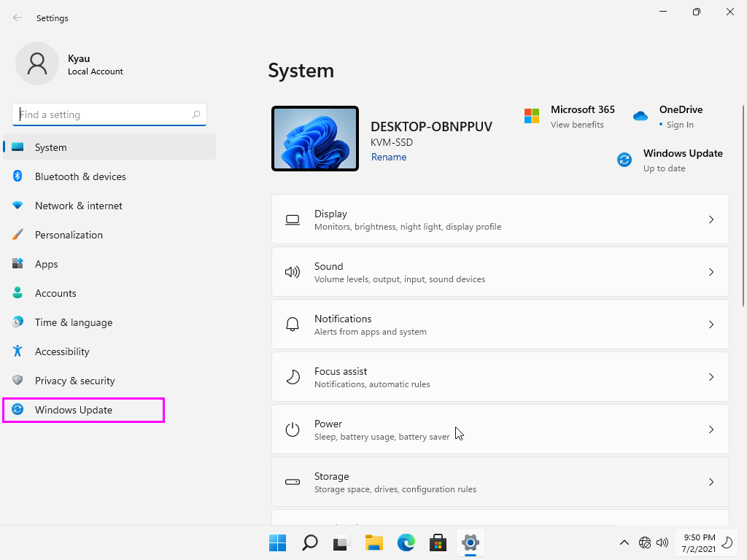Click the network globe tray icon
Viewport: 747px width, 560px height.
[645, 542]
